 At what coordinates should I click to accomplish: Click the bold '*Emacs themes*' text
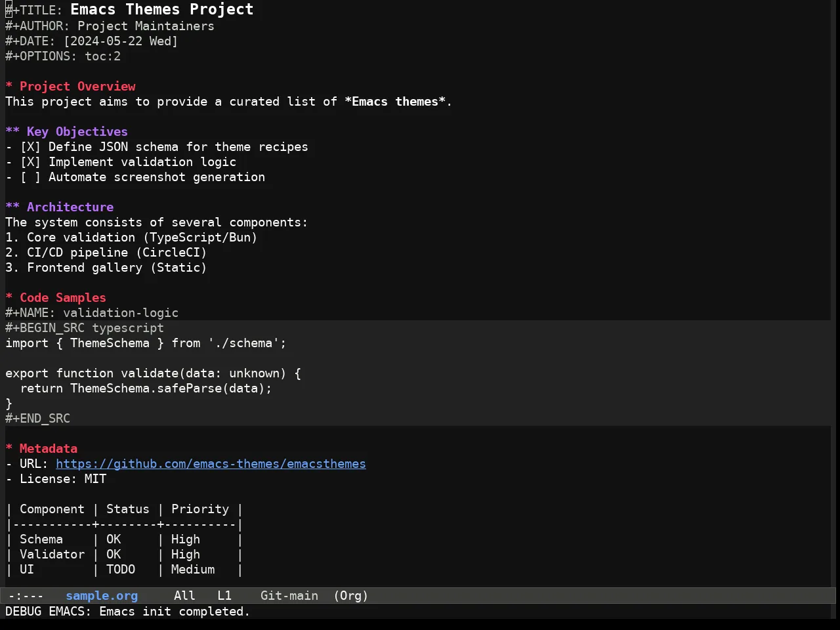(395, 102)
